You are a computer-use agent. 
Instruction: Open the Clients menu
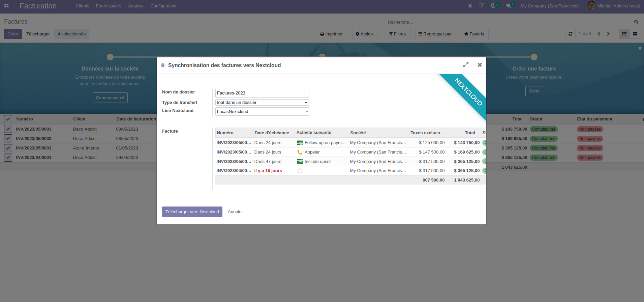click(83, 6)
